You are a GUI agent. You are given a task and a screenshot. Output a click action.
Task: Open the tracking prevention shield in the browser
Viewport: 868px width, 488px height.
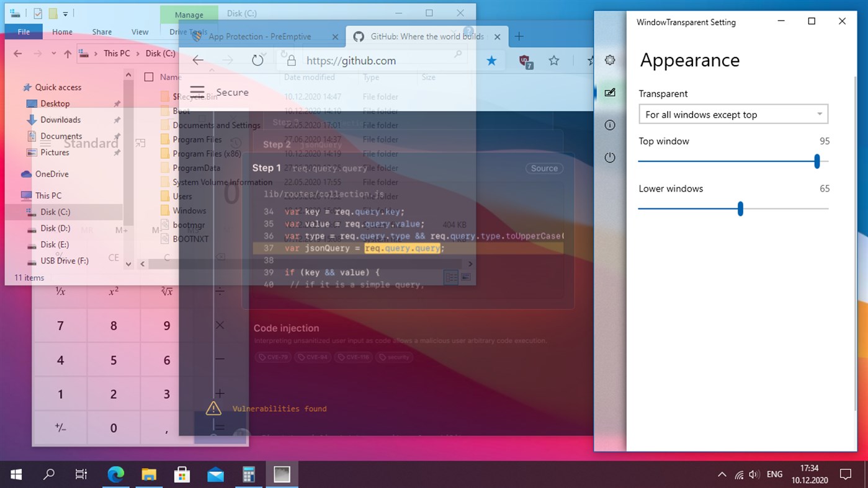click(525, 60)
